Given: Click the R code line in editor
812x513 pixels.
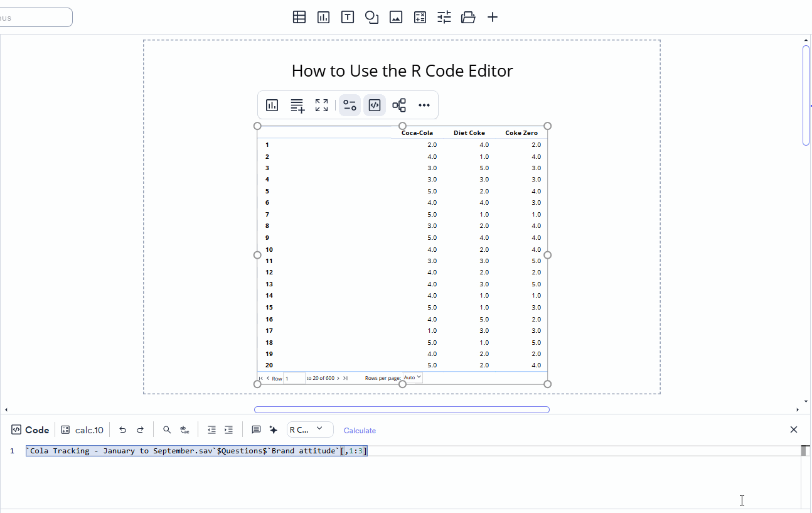Looking at the screenshot, I should pyautogui.click(x=196, y=451).
